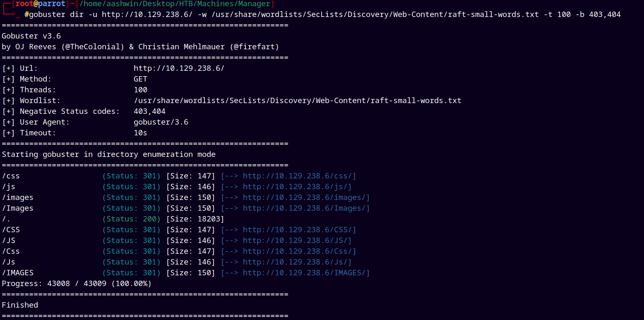Click the User Agent value gobuster/3.6
Image resolution: width=644 pixels, height=320 pixels.
pyautogui.click(x=161, y=122)
